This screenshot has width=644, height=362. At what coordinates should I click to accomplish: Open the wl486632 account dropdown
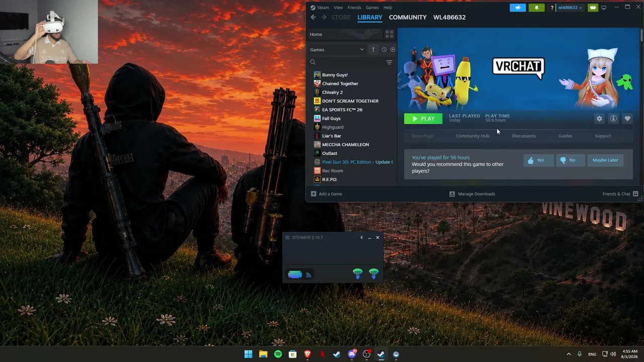pyautogui.click(x=570, y=8)
